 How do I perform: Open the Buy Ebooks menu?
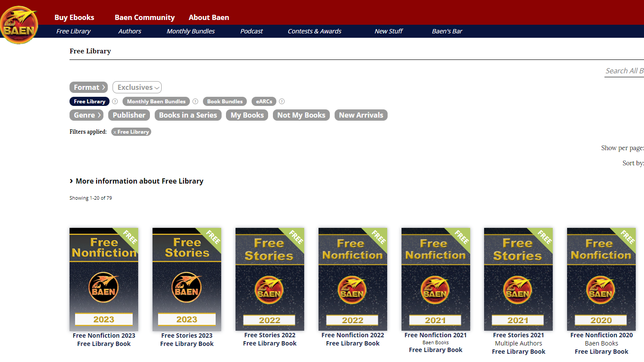pyautogui.click(x=74, y=17)
